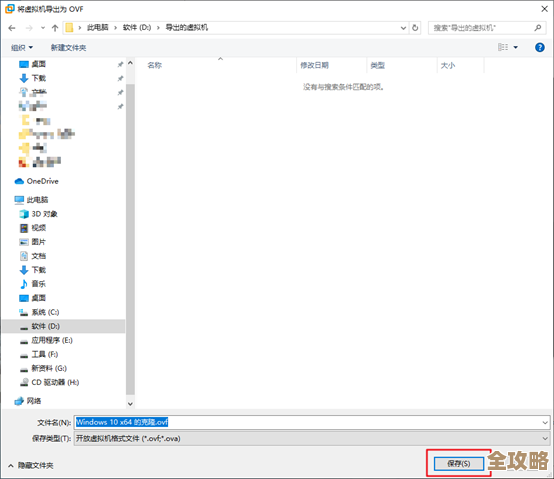
Task: Click the 音乐 note icon
Action: tap(24, 284)
